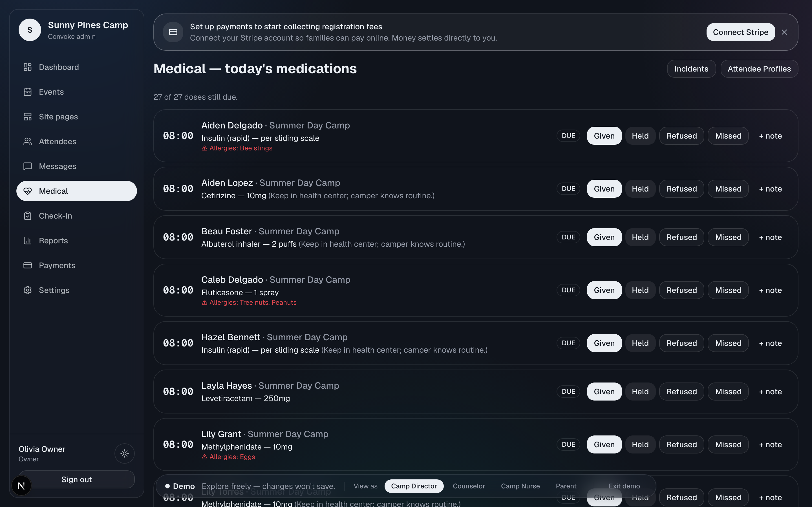Open the Dashboard grid icon
This screenshot has width=812, height=507.
click(28, 67)
